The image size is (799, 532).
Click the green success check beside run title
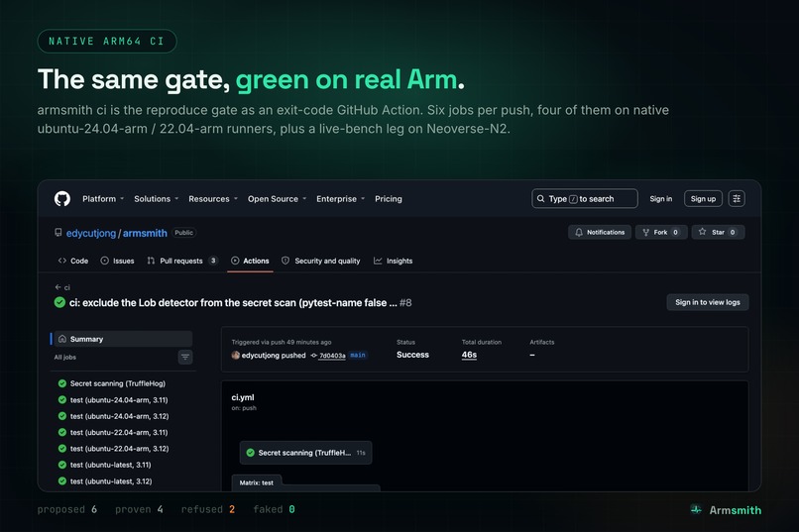59,302
